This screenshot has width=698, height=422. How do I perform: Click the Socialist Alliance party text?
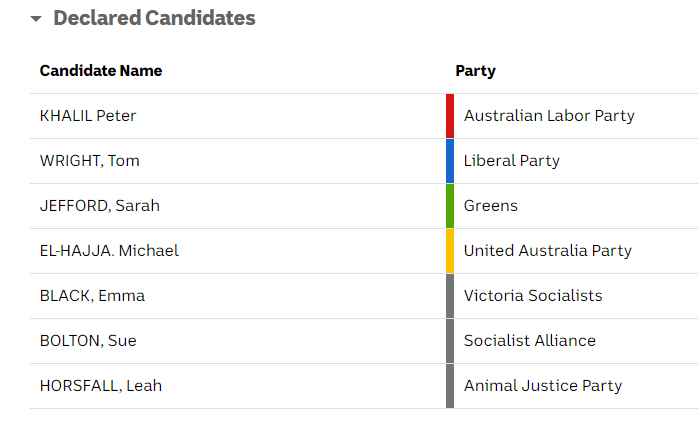coord(529,341)
